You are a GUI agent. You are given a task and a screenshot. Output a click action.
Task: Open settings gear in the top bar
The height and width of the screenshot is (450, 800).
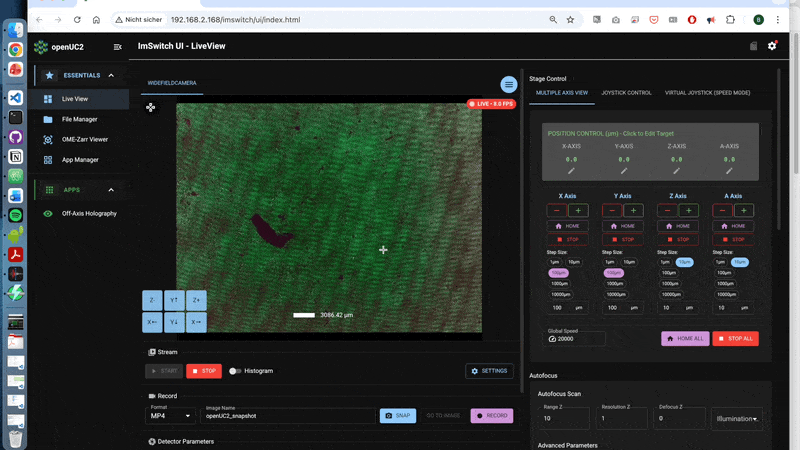pos(771,46)
